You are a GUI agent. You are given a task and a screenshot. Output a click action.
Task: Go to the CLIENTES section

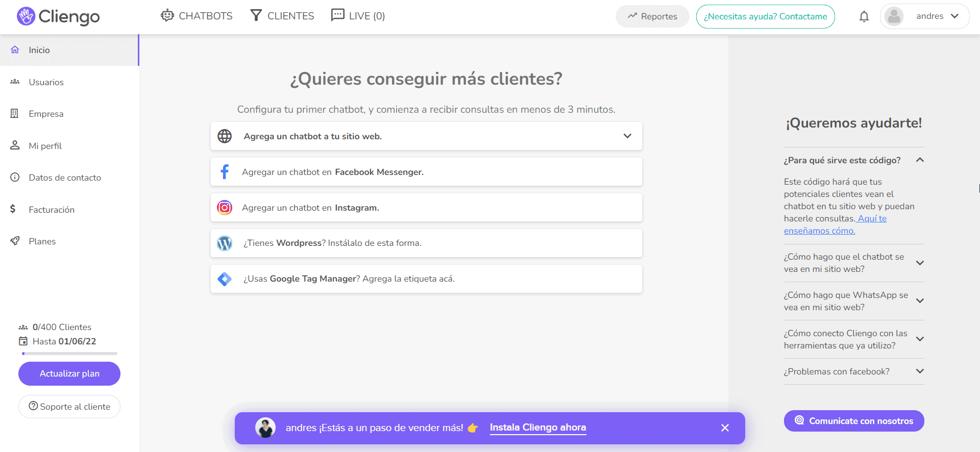coord(282,16)
